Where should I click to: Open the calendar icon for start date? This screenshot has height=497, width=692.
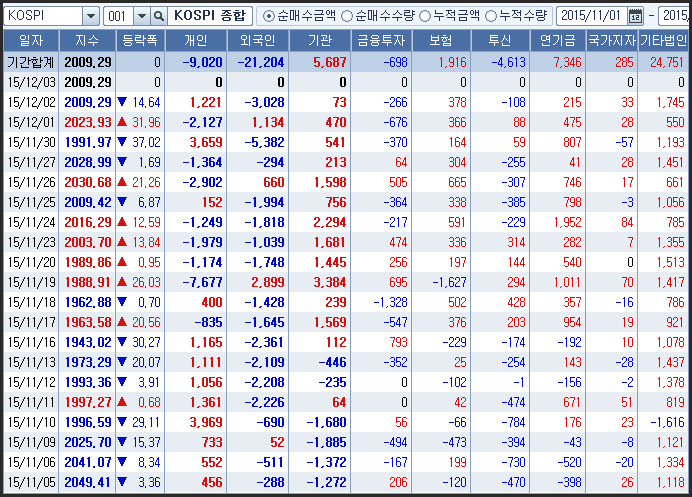(635, 16)
